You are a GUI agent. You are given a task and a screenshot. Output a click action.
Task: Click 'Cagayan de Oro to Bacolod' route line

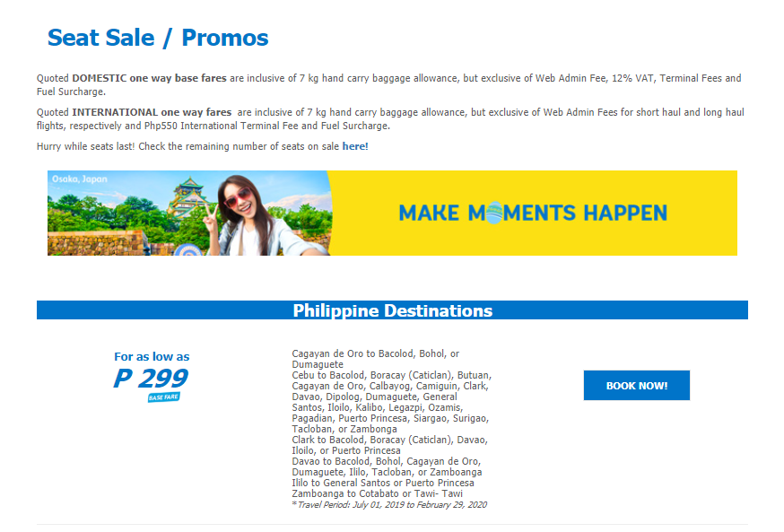click(376, 359)
